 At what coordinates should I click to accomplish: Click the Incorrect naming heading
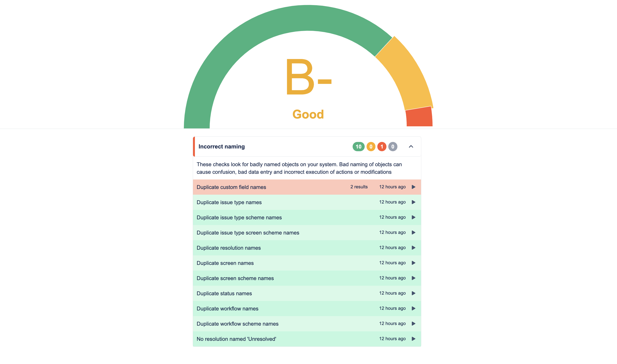(222, 147)
